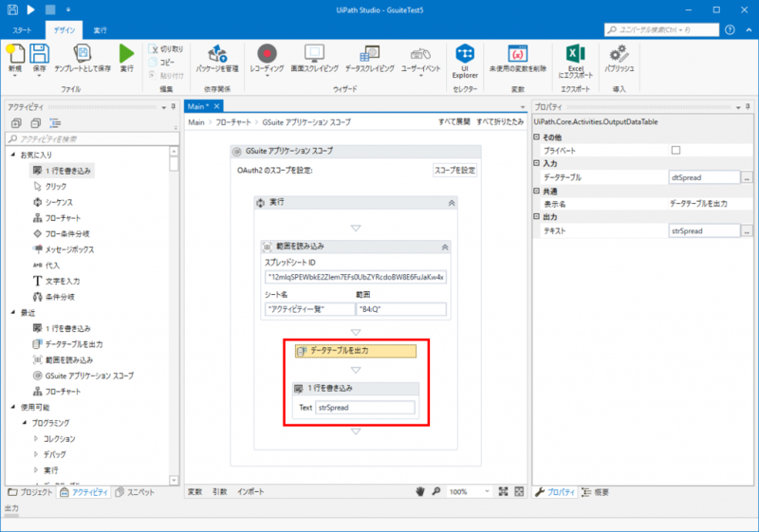Click コピー copy in ribbon

click(x=162, y=62)
